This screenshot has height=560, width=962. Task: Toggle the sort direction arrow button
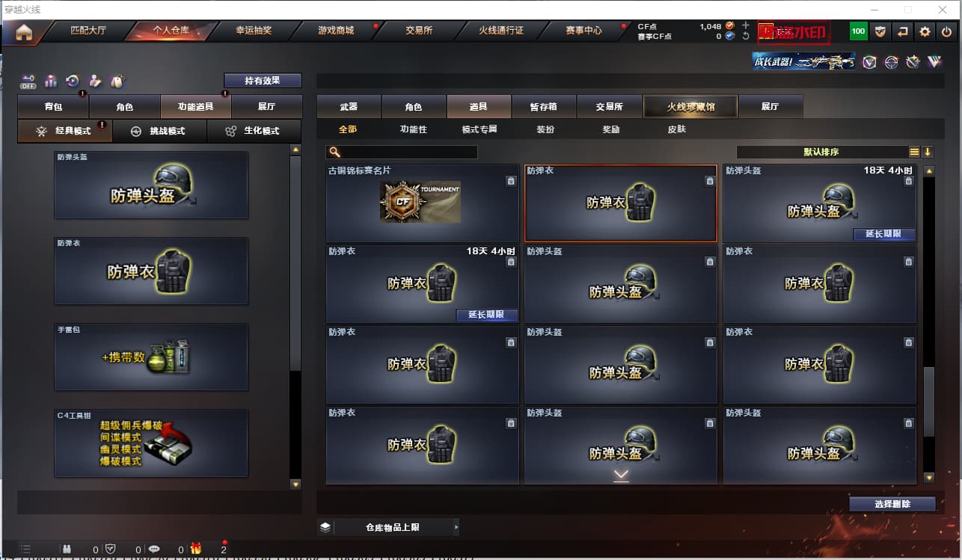(928, 152)
